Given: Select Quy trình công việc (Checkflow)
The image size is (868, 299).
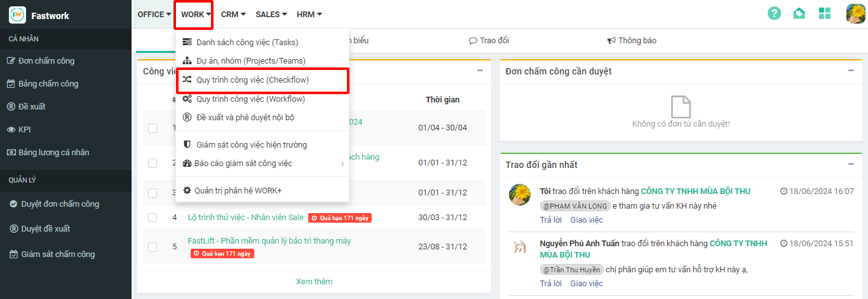Looking at the screenshot, I should [262, 80].
